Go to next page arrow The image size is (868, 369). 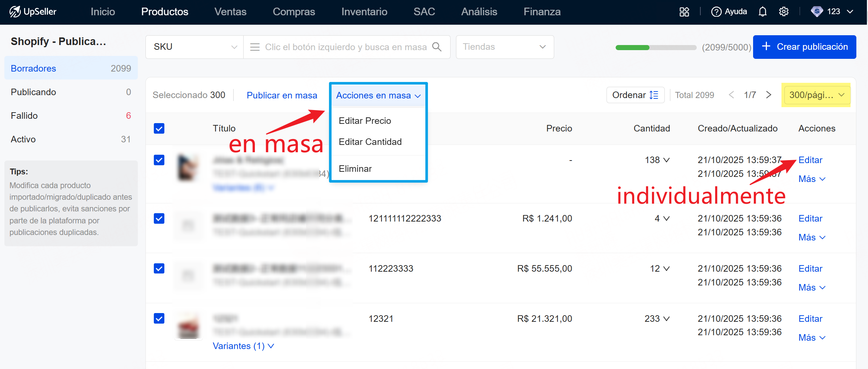768,95
